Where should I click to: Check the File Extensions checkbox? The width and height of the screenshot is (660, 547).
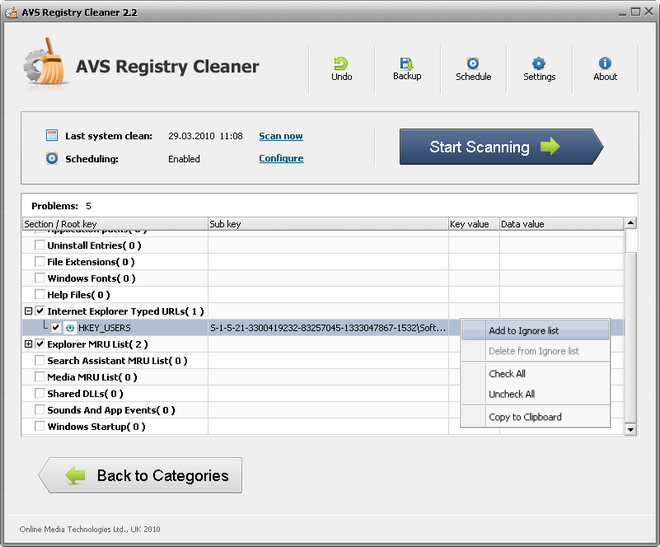[40, 261]
